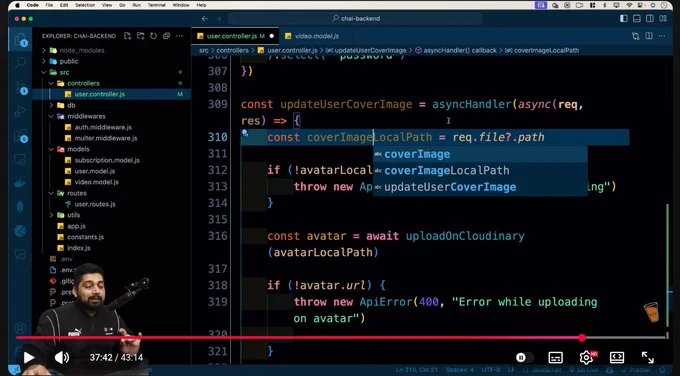Click the lightbulb code action on line 310
This screenshot has width=680, height=376.
pos(245,133)
